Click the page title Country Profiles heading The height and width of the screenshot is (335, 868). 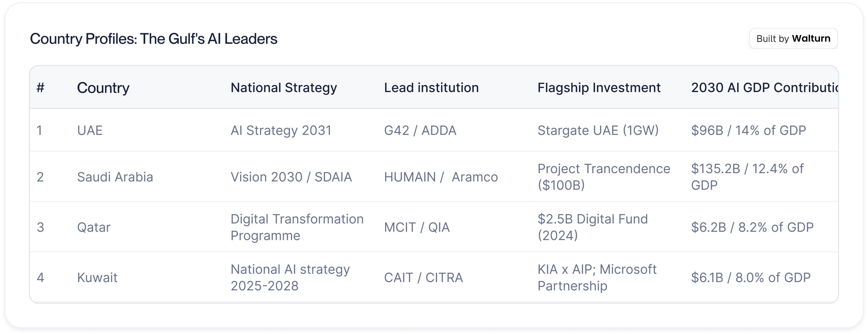[154, 39]
